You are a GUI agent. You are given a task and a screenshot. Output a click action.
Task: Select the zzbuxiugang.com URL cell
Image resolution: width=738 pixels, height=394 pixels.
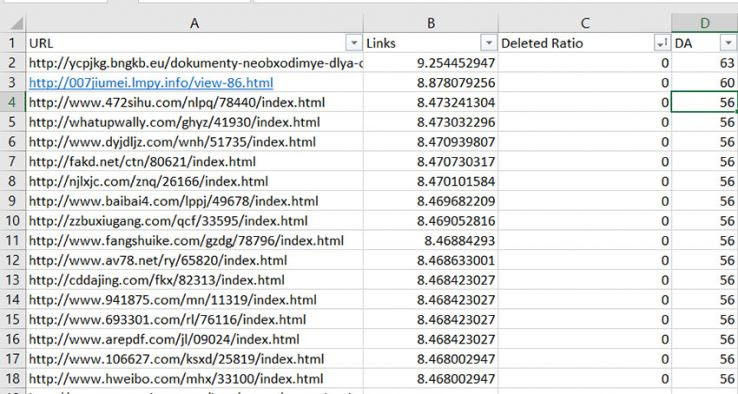point(194,221)
